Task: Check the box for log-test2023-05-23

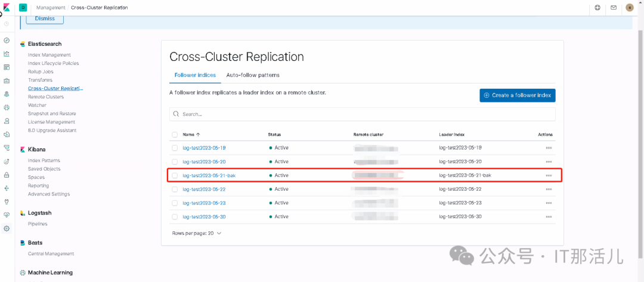Action: [x=175, y=203]
